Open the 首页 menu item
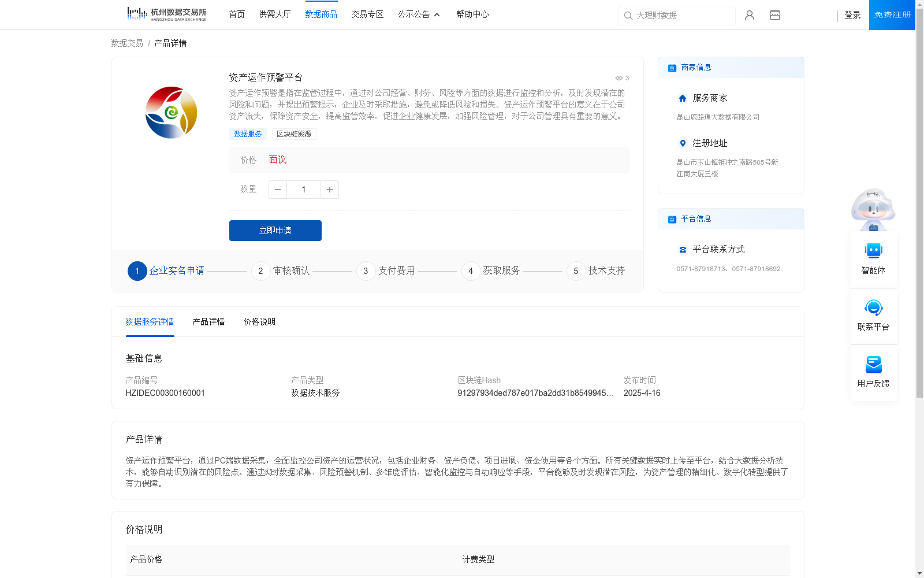Screen dimensions: 924x578 [x=237, y=14]
